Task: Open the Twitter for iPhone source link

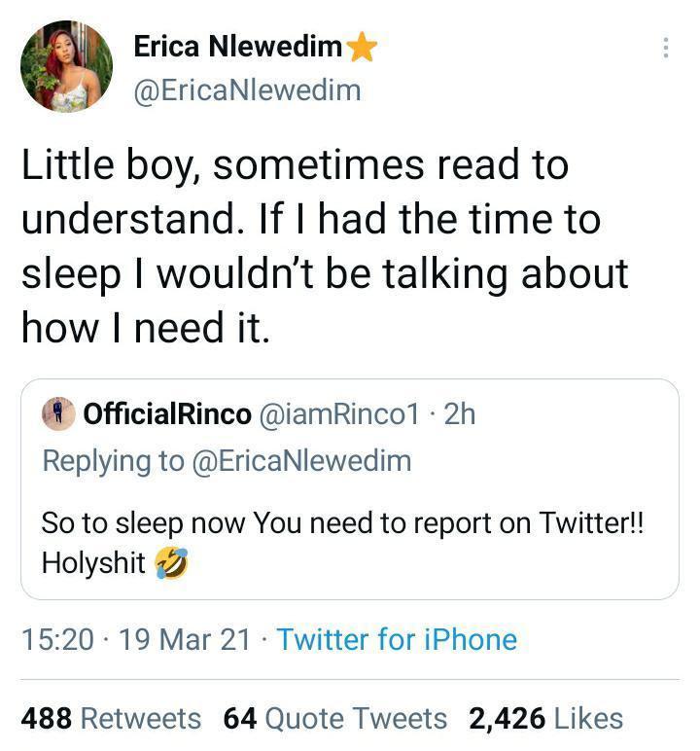Action: (x=397, y=639)
